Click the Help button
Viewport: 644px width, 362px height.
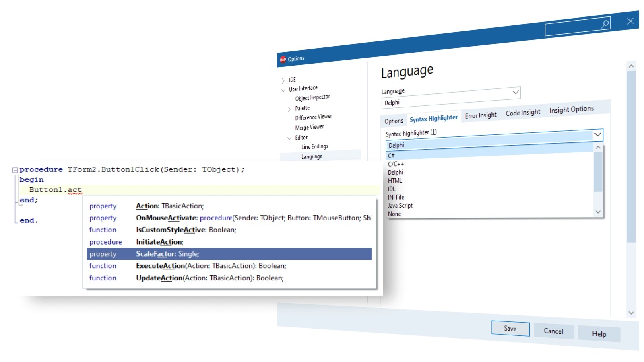pyautogui.click(x=599, y=334)
